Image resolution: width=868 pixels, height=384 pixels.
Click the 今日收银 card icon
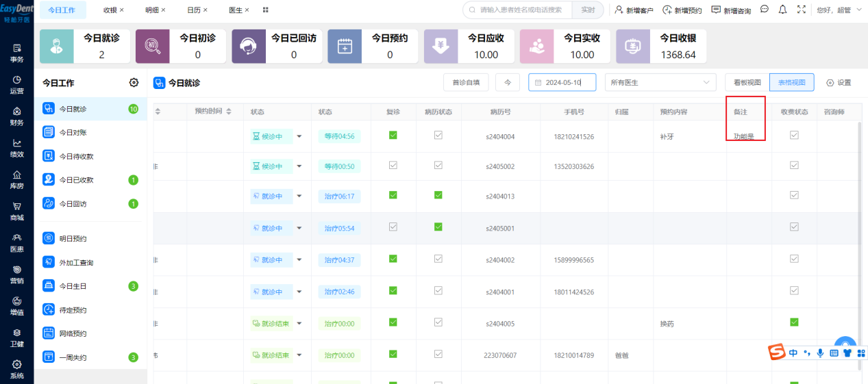pos(633,47)
